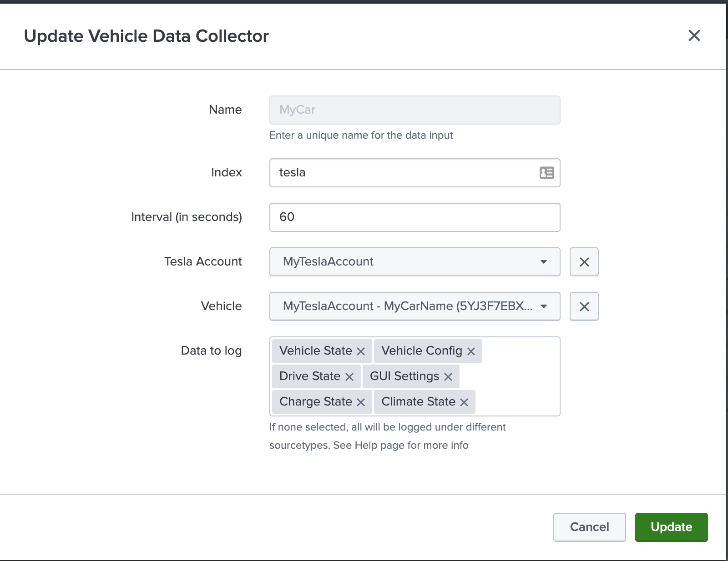Close the Update Vehicle Data Collector dialog
Screen dimensions: 728x561
tap(694, 35)
